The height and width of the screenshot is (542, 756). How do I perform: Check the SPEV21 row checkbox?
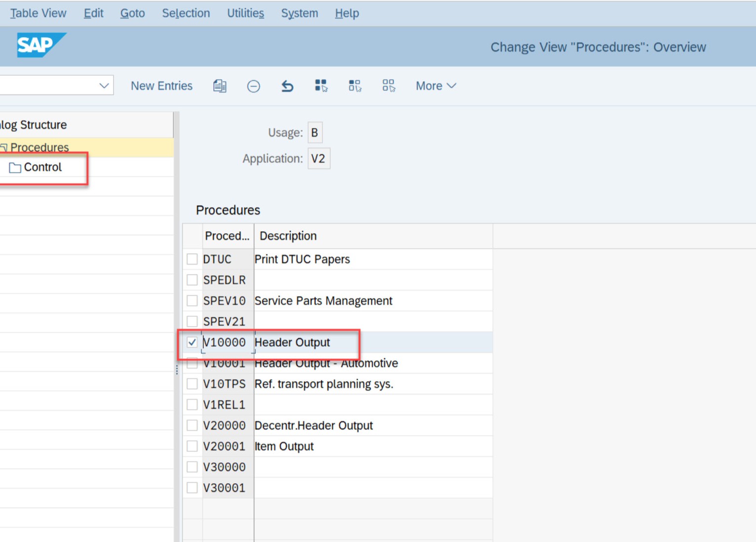192,321
